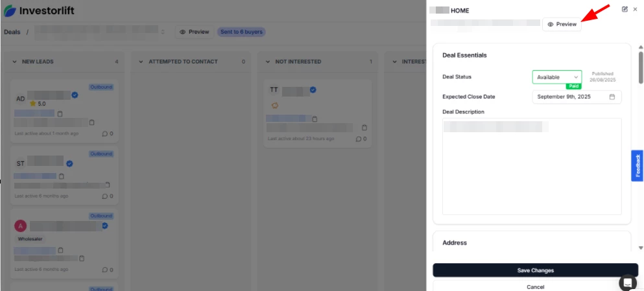The image size is (644, 291).
Task: Click the lower copy icon in the Wholesaler card
Action: (82, 259)
